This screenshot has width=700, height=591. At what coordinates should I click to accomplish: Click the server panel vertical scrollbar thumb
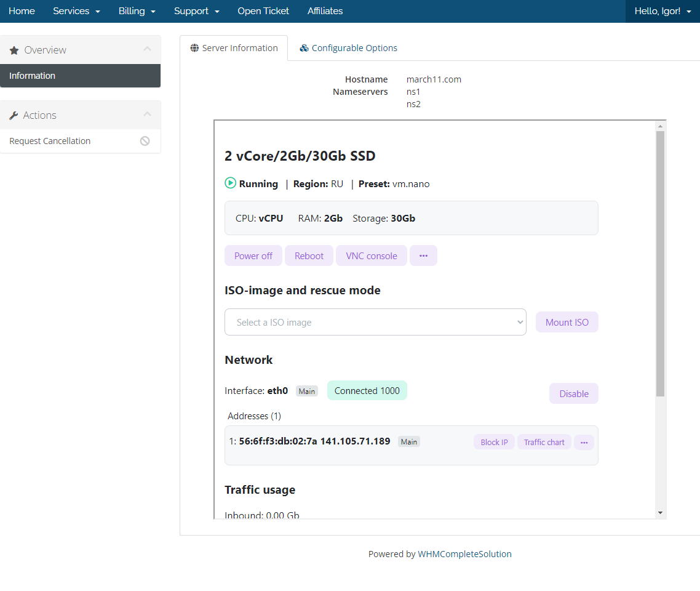click(660, 263)
